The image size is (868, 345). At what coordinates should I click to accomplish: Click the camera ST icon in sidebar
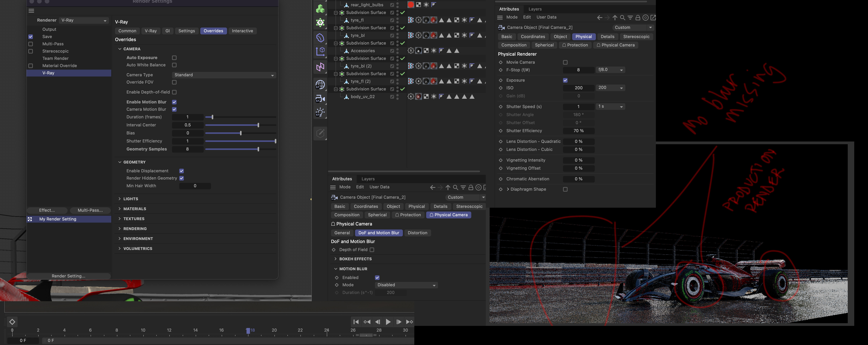[320, 99]
